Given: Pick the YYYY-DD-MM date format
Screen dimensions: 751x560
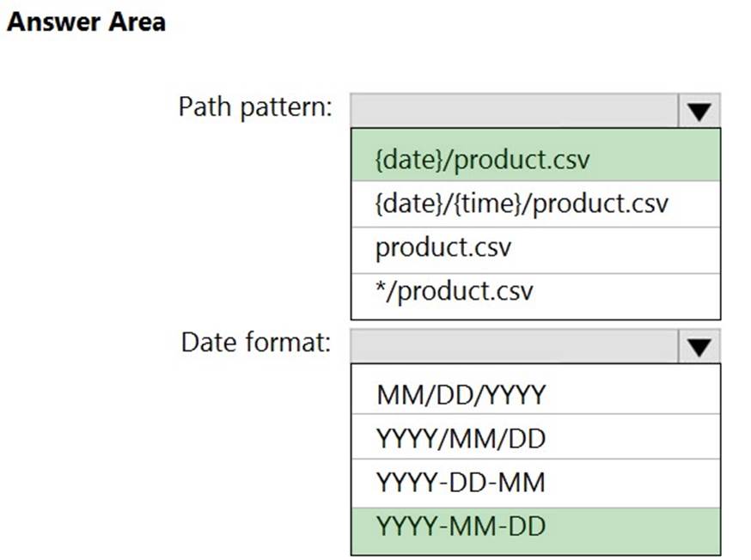Looking at the screenshot, I should coord(460,483).
